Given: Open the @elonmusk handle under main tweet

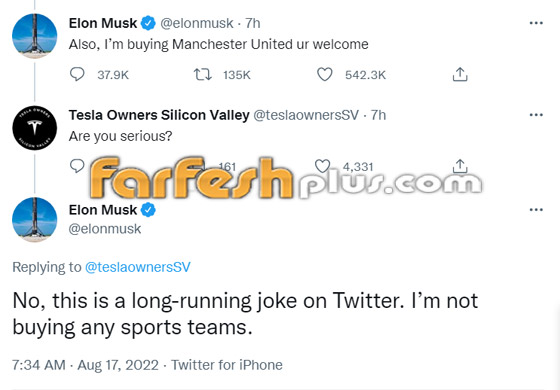Looking at the screenshot, I should click(x=105, y=229).
